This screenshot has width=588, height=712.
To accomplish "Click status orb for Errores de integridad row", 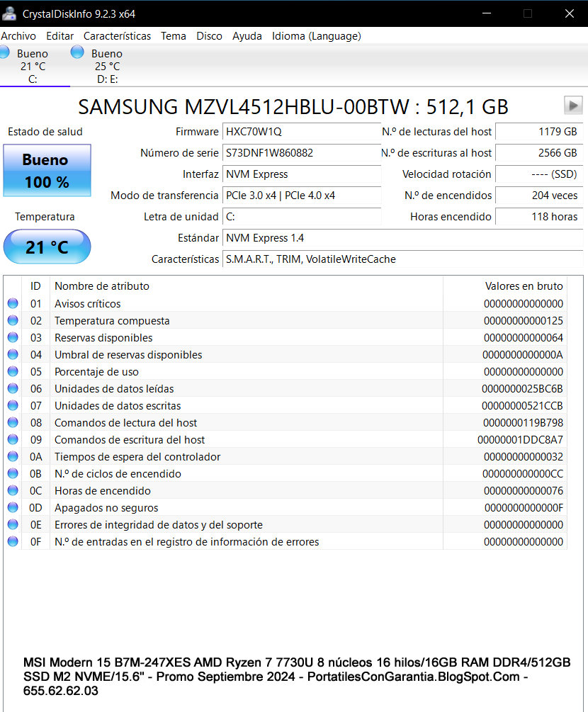I will coord(13,524).
